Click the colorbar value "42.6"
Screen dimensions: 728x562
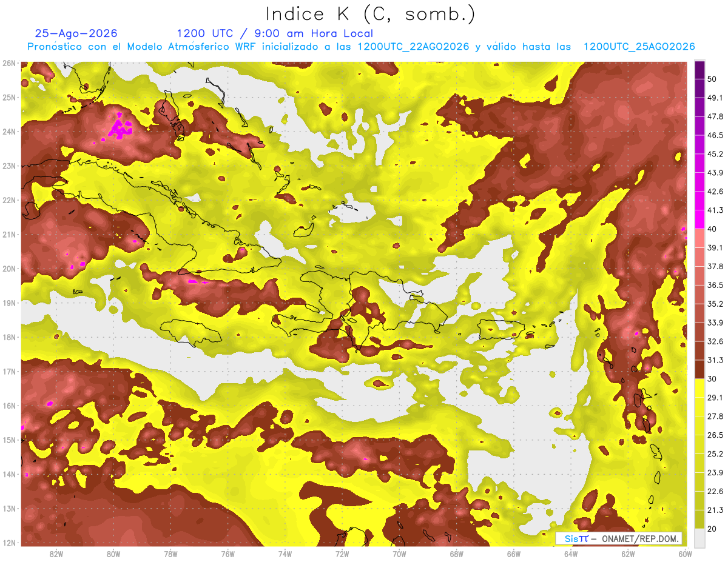pyautogui.click(x=715, y=192)
